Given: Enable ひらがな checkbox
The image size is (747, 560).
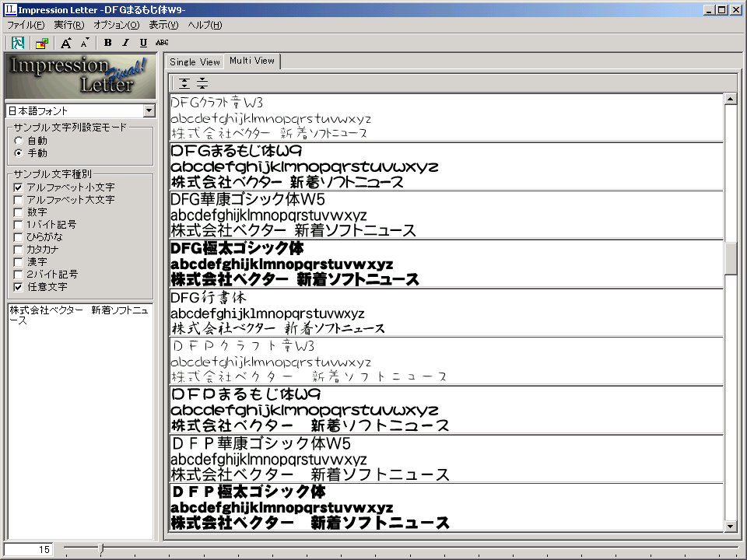Looking at the screenshot, I should [18, 236].
